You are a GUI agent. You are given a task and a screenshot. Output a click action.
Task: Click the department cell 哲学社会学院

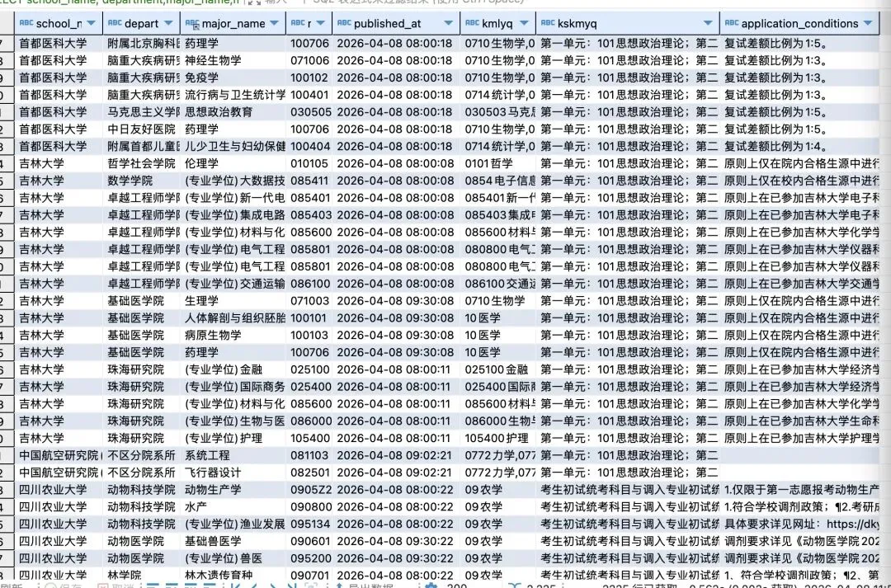click(142, 163)
